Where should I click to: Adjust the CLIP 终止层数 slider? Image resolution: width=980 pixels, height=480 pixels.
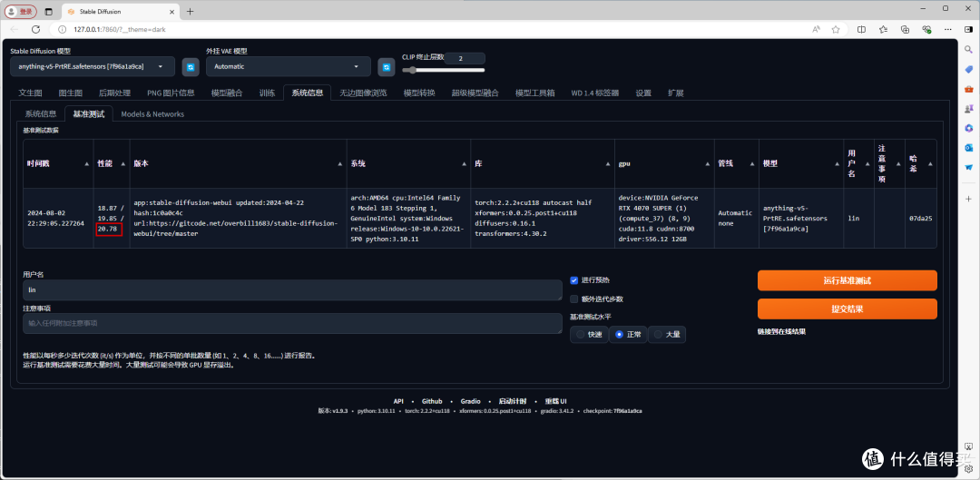coord(443,70)
